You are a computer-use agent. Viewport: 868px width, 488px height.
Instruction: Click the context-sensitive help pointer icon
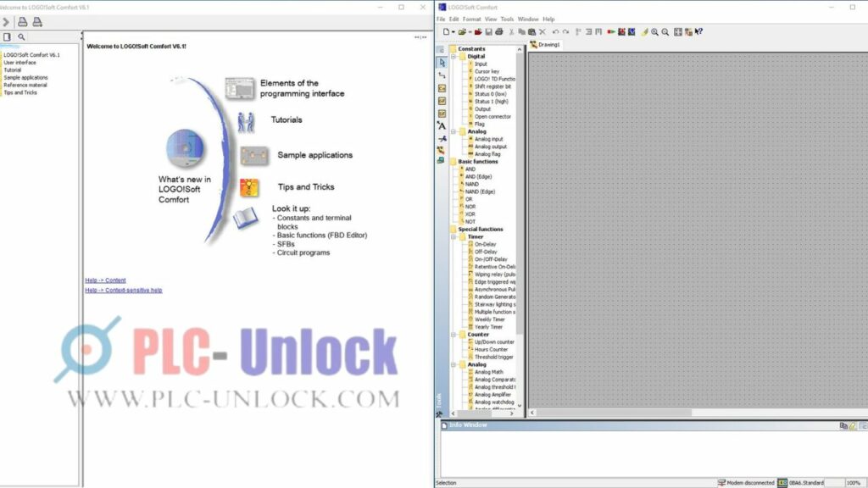(x=698, y=32)
